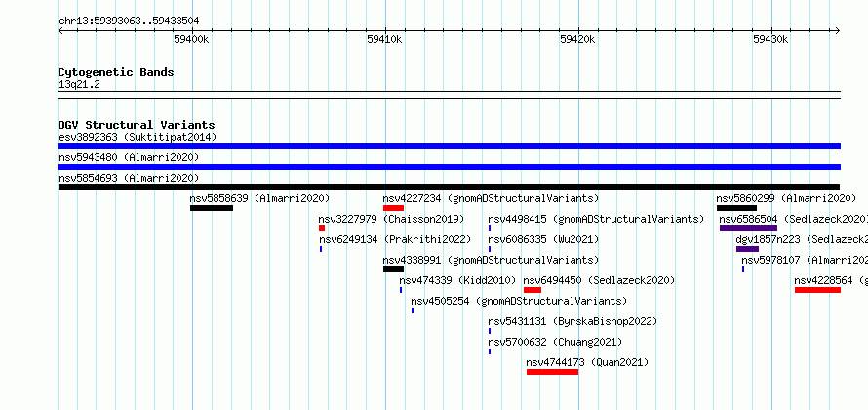Open nsv5431131 (ByrskaBishop2022) label
Image resolution: width=868 pixels, height=410 pixels.
click(x=572, y=321)
